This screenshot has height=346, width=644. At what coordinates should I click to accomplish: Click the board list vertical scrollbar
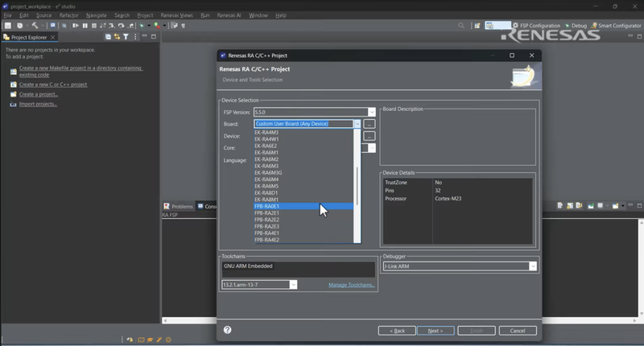(357, 186)
